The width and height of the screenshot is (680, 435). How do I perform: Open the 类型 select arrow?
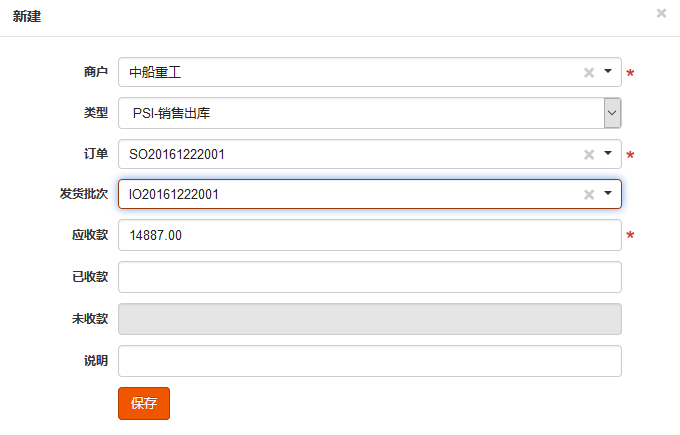click(x=612, y=114)
